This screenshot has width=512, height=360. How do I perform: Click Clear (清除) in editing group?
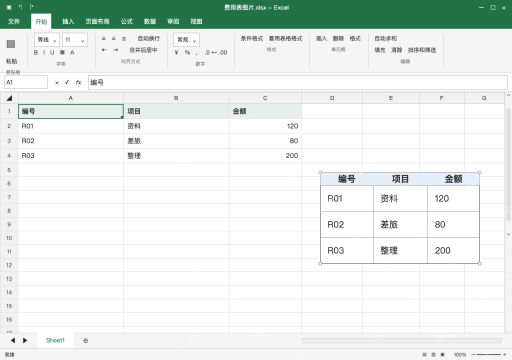pos(396,50)
